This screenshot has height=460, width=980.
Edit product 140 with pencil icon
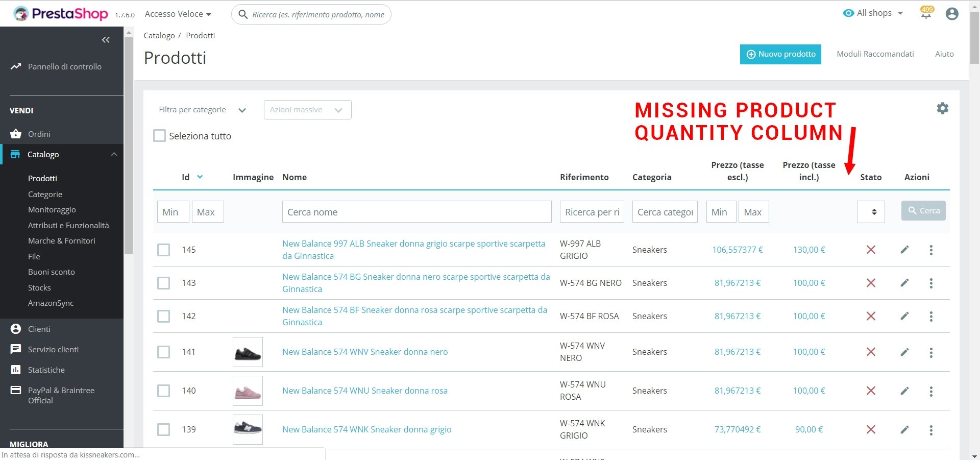[904, 391]
